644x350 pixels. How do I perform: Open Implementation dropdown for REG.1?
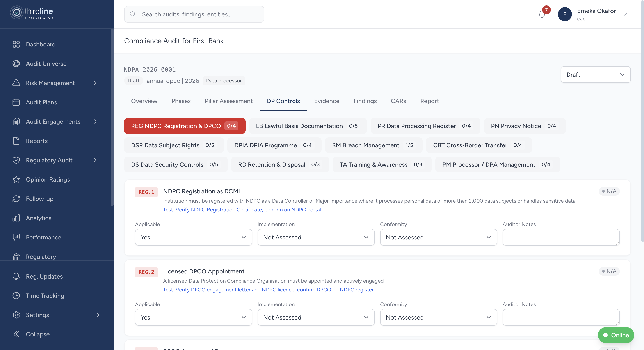pyautogui.click(x=315, y=237)
